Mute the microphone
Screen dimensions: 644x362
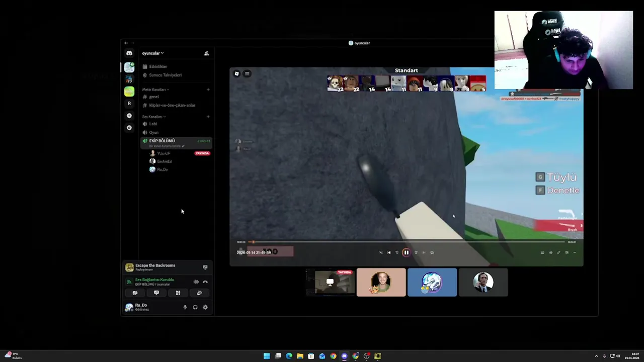pos(185,307)
